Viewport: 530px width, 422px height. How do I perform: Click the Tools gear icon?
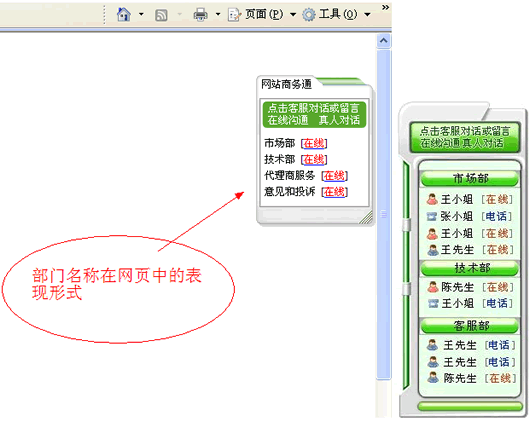pyautogui.click(x=309, y=15)
